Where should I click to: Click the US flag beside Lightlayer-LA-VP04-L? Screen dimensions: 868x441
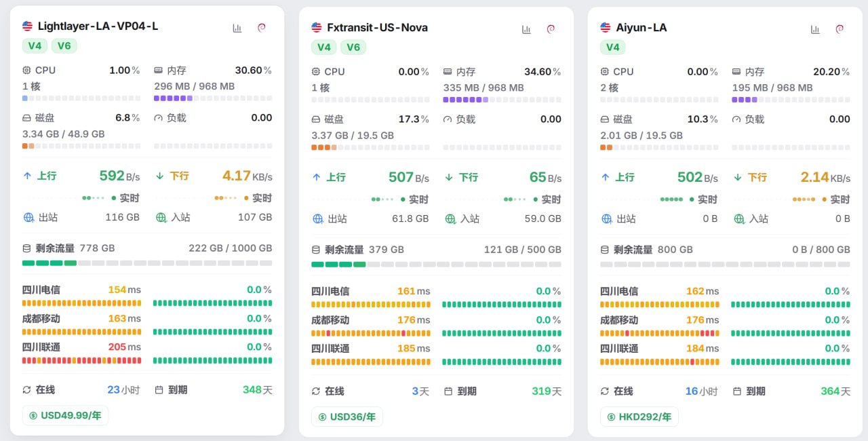coord(28,26)
